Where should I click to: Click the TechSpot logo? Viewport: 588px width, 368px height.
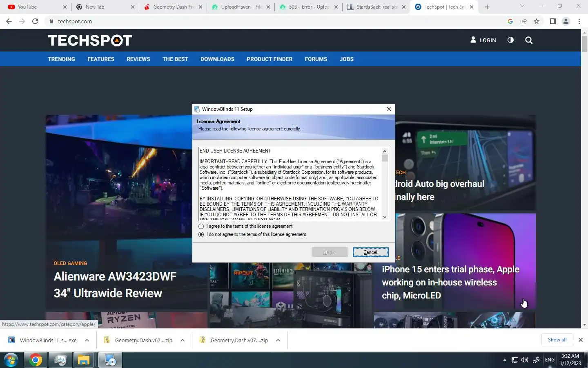(90, 40)
